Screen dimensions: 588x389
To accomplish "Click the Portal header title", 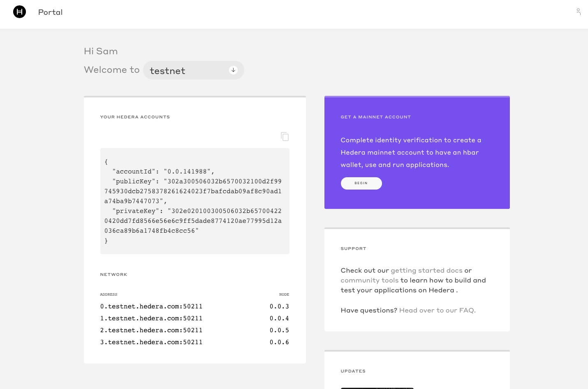I will click(51, 12).
